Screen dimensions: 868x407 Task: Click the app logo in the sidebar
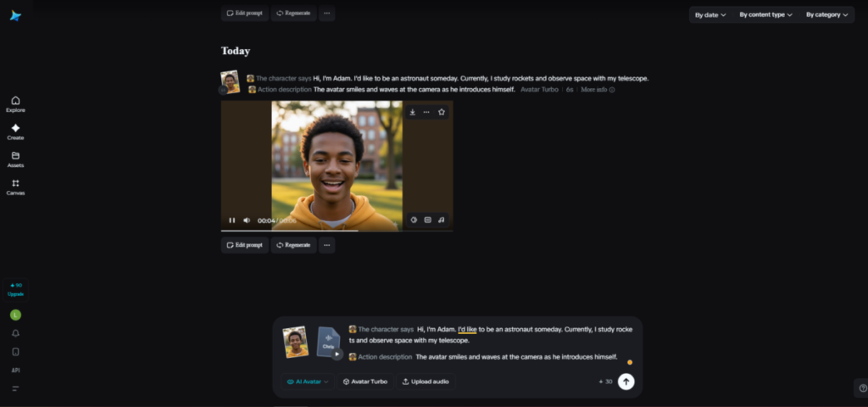coord(15,15)
